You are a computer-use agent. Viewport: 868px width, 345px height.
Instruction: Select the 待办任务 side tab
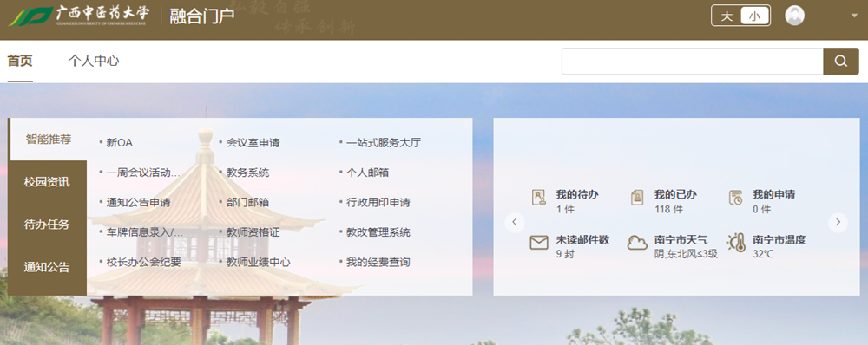(47, 225)
